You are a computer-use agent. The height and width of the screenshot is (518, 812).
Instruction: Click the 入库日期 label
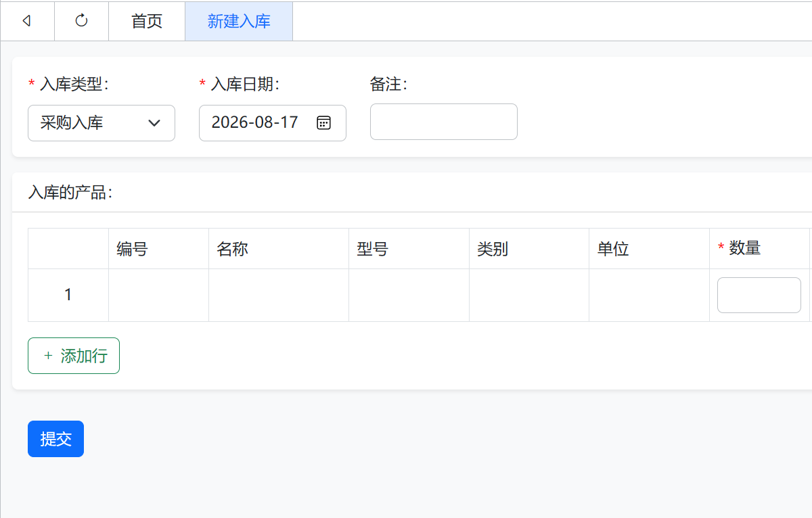(244, 84)
